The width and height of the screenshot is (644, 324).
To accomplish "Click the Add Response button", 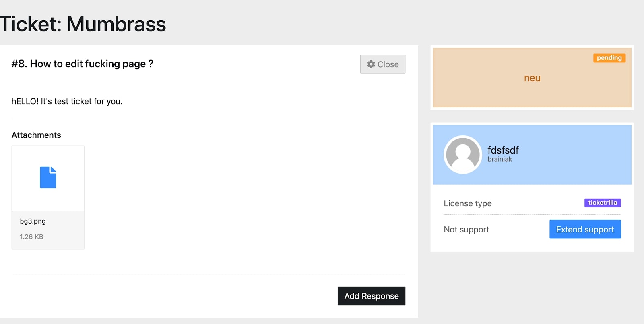I will (371, 296).
